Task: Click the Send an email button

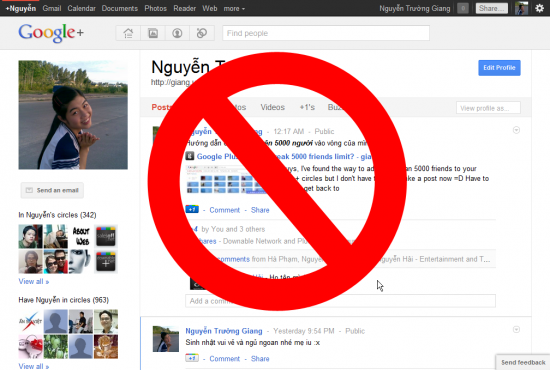Action: click(52, 190)
